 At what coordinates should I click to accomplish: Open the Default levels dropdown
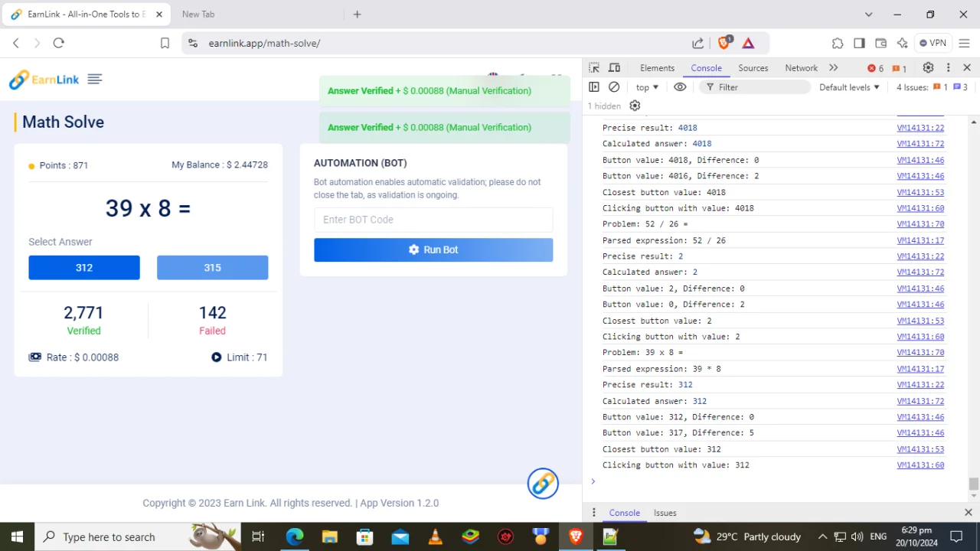pyautogui.click(x=850, y=87)
